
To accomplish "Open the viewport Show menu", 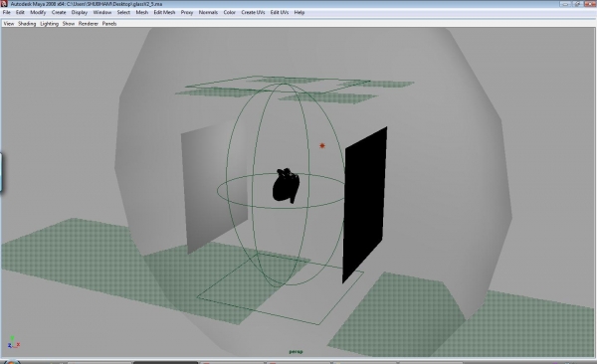I will [x=69, y=24].
